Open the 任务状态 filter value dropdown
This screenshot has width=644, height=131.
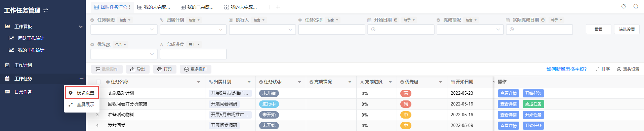tap(124, 30)
